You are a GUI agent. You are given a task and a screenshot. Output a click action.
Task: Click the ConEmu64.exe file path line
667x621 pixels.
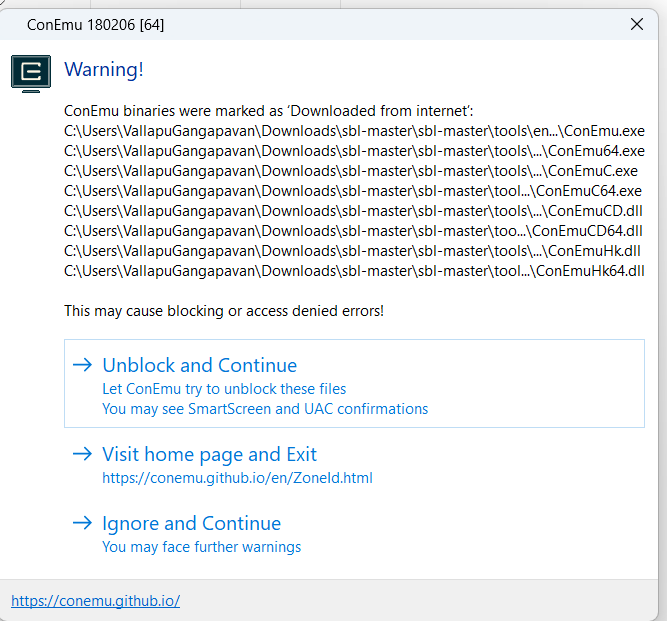coord(354,151)
